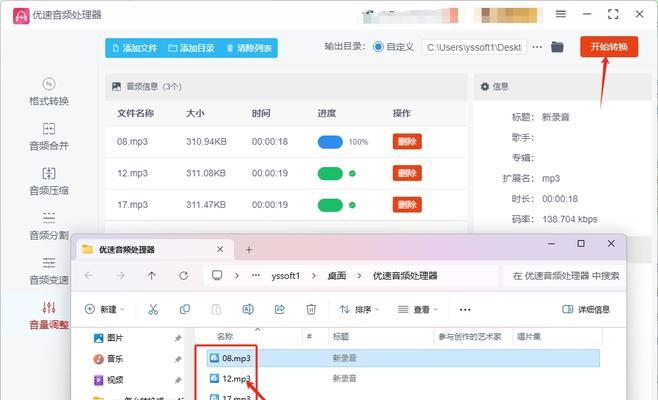Click the 17.mp3 file name in audio list
The width and height of the screenshot is (658, 400).
point(132,204)
